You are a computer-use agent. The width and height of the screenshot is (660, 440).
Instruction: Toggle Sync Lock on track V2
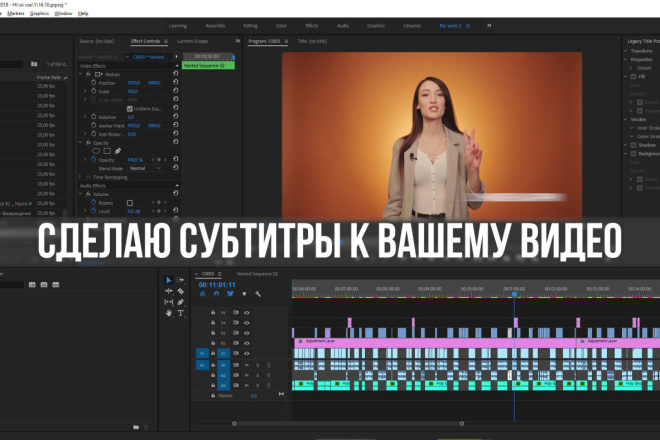coord(236,343)
